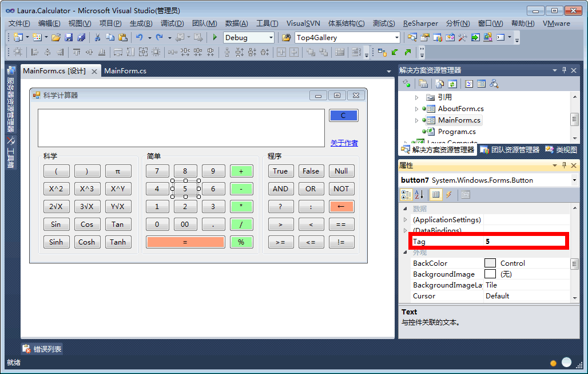The image size is (588, 374).
Task: Toggle Alphabetical sort in Properties panel
Action: 419,195
